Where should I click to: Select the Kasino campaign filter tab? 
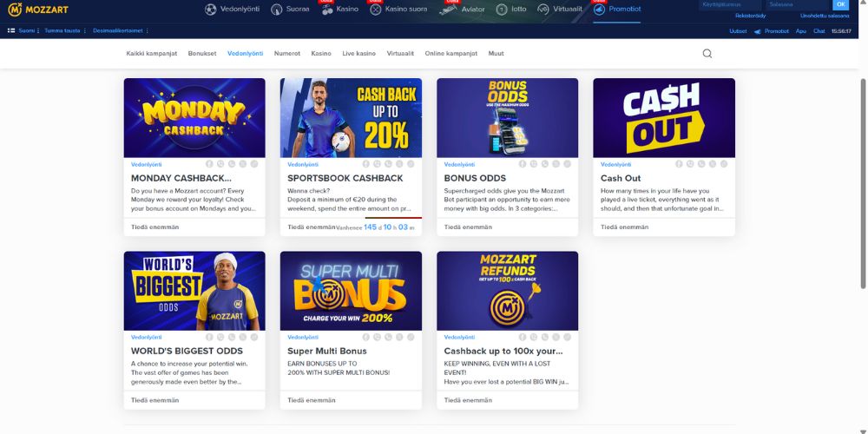click(321, 54)
